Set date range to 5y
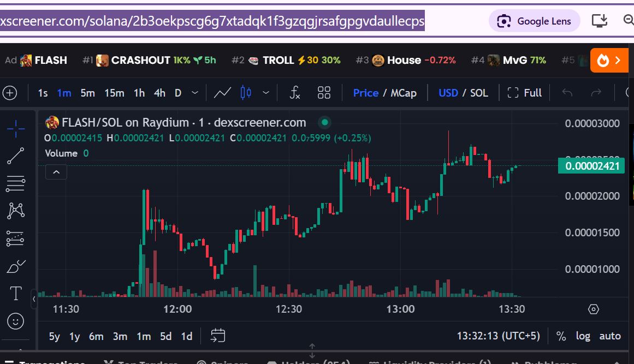The width and height of the screenshot is (634, 364). point(54,337)
